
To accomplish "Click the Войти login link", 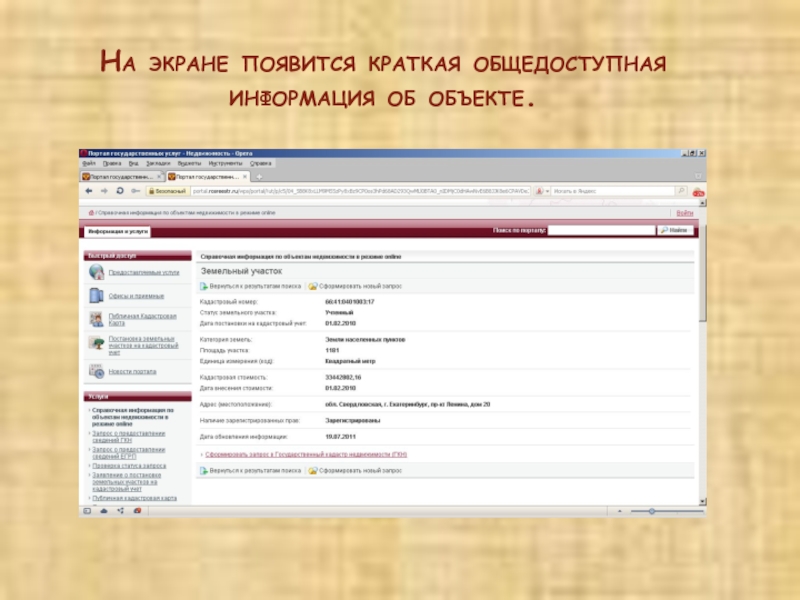I will tap(685, 213).
